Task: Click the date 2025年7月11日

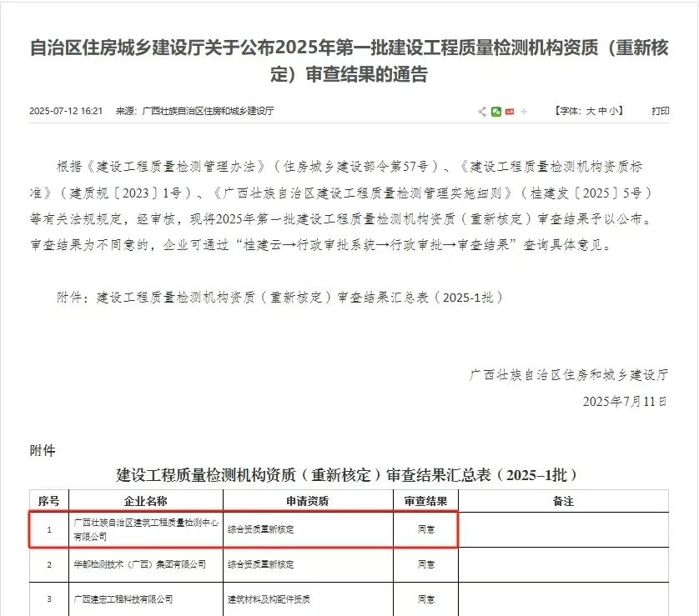Action: 625,401
